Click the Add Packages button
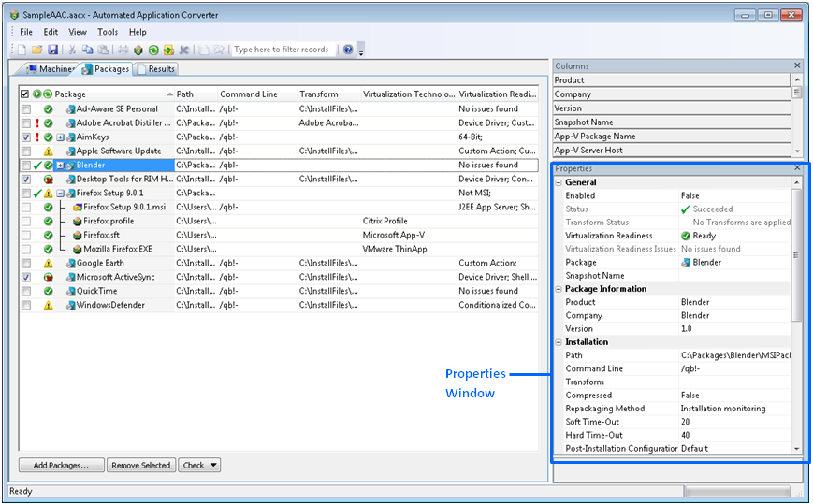813x504 pixels. coord(61,465)
